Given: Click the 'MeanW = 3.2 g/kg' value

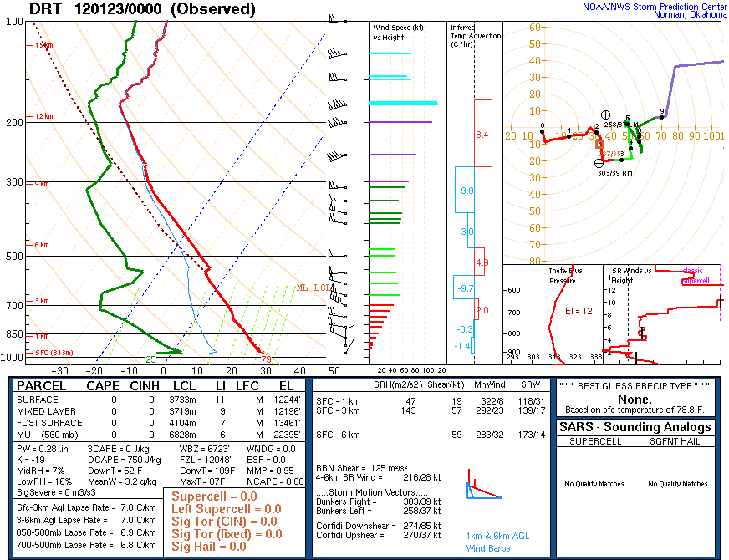Looking at the screenshot, I should 122,481.
